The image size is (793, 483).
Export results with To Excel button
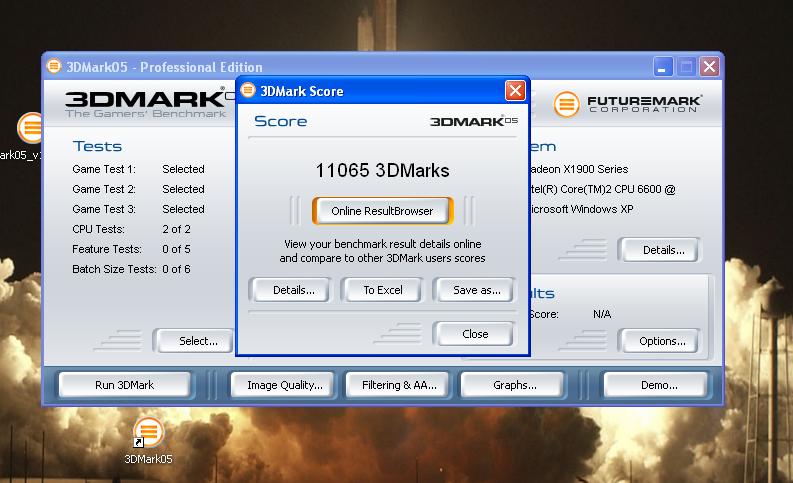tap(383, 290)
